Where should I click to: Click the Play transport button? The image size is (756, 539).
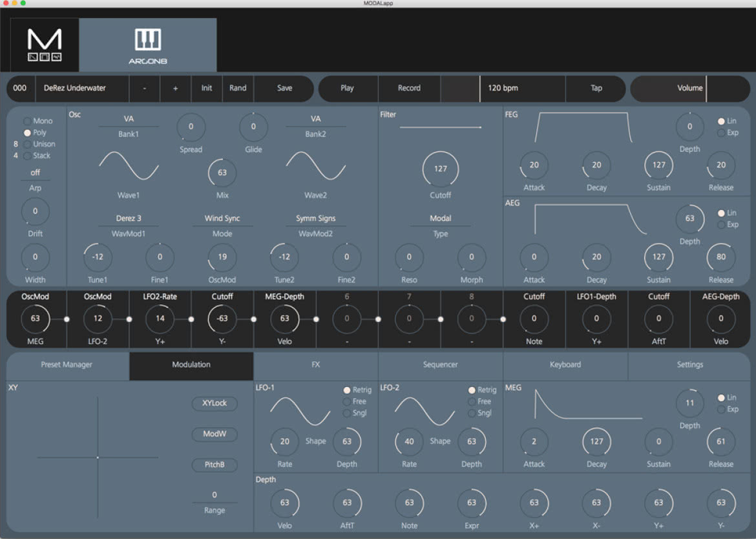pyautogui.click(x=347, y=89)
